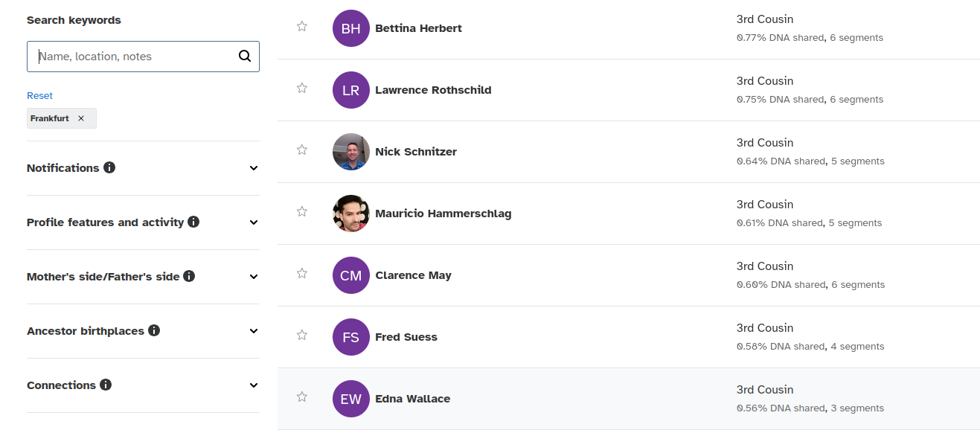The height and width of the screenshot is (430, 980).
Task: Show info for Profile features and activity
Action: coord(193,222)
